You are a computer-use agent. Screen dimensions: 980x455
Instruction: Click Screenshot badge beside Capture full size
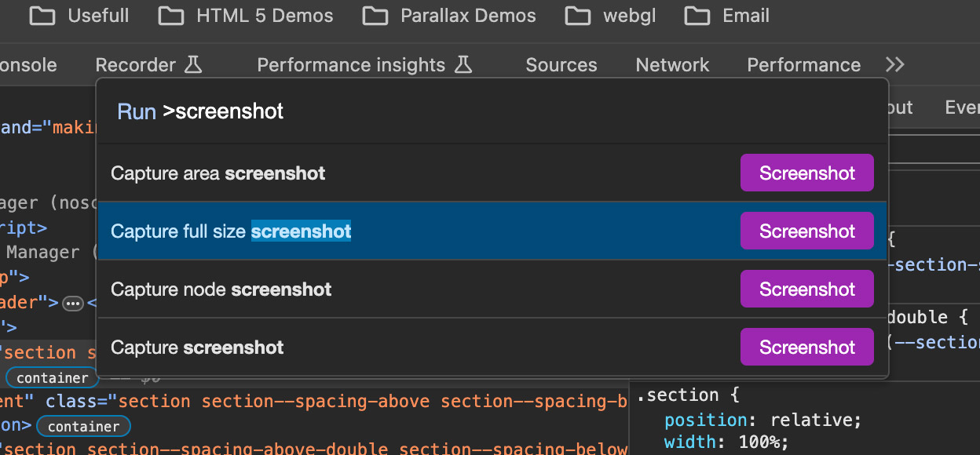(x=807, y=231)
